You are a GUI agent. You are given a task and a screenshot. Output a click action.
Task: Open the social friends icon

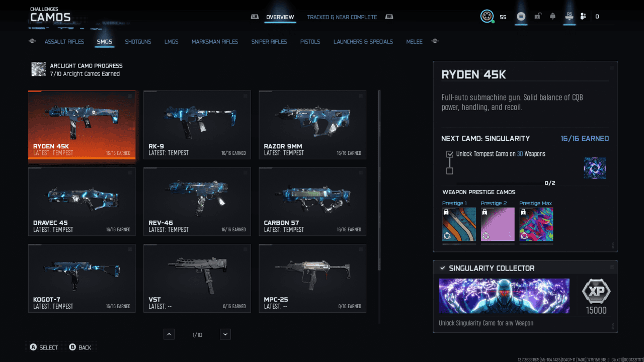tap(583, 17)
